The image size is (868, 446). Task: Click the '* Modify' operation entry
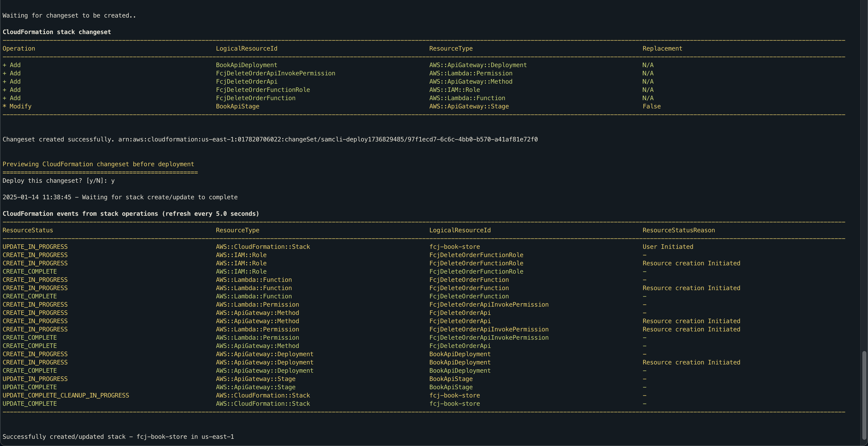point(17,106)
